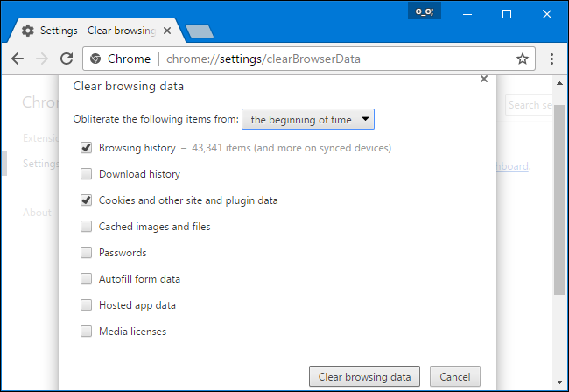Open Chrome three-dot menu
Viewport: 569px width, 392px height.
[x=551, y=59]
